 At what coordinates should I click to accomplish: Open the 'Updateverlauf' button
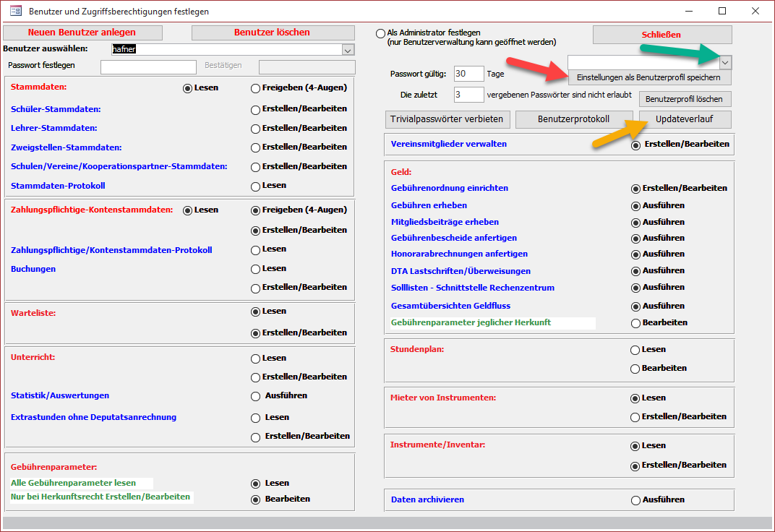click(685, 119)
